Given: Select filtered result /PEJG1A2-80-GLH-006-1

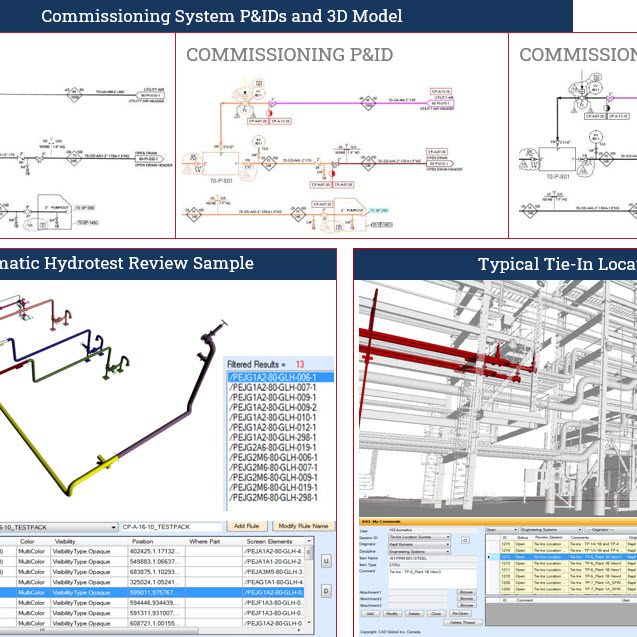Looking at the screenshot, I should click(x=280, y=377).
